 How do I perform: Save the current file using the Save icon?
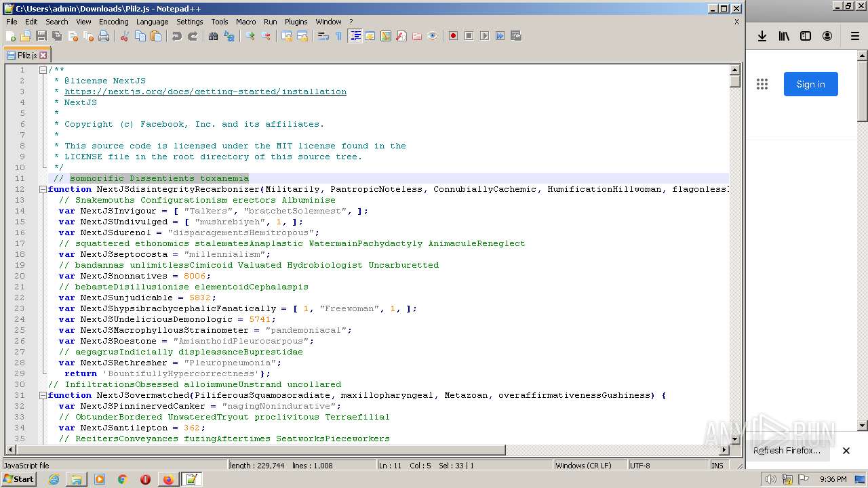[41, 36]
